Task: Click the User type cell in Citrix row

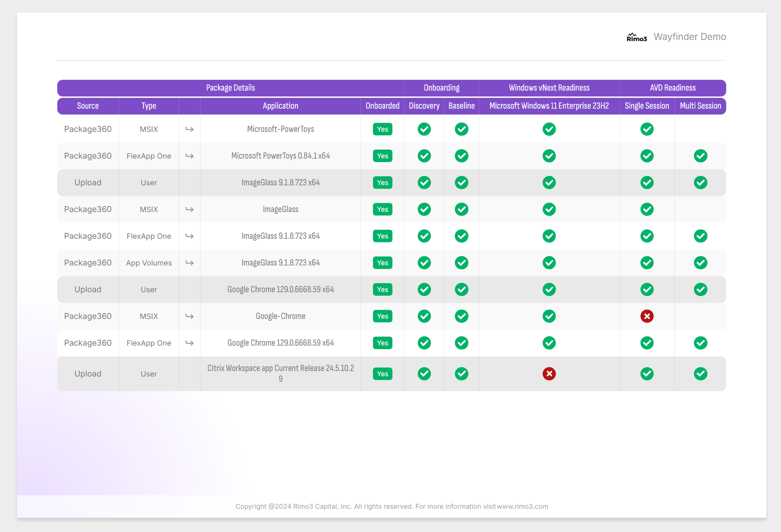Action: pyautogui.click(x=149, y=374)
